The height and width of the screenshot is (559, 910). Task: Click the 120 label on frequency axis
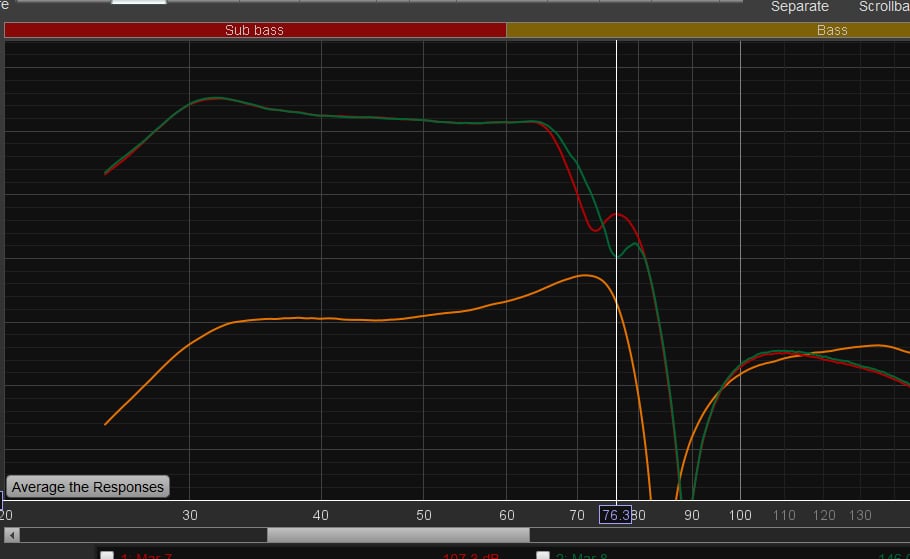click(824, 515)
